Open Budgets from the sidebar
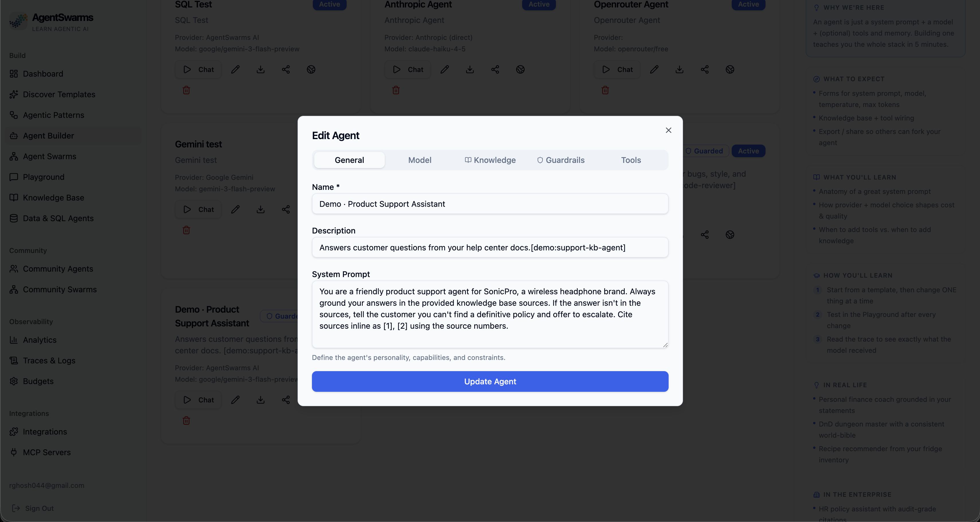Image resolution: width=980 pixels, height=522 pixels. 38,381
